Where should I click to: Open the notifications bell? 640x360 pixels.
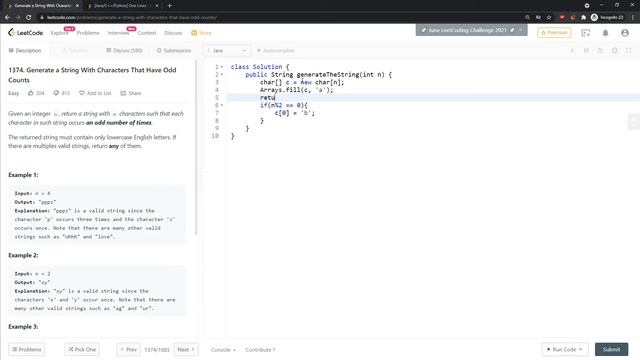coord(605,33)
